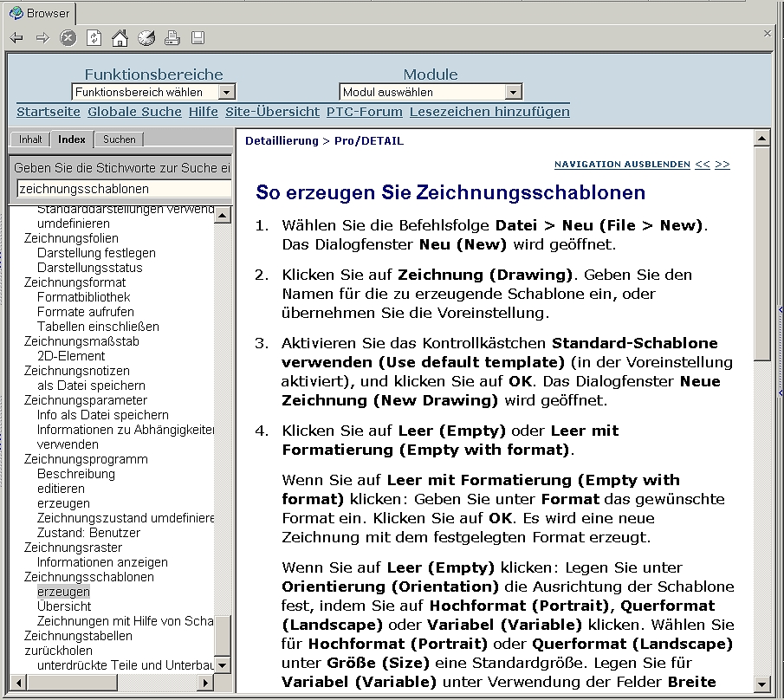Select the Index tab
The image size is (784, 700).
coord(72,139)
